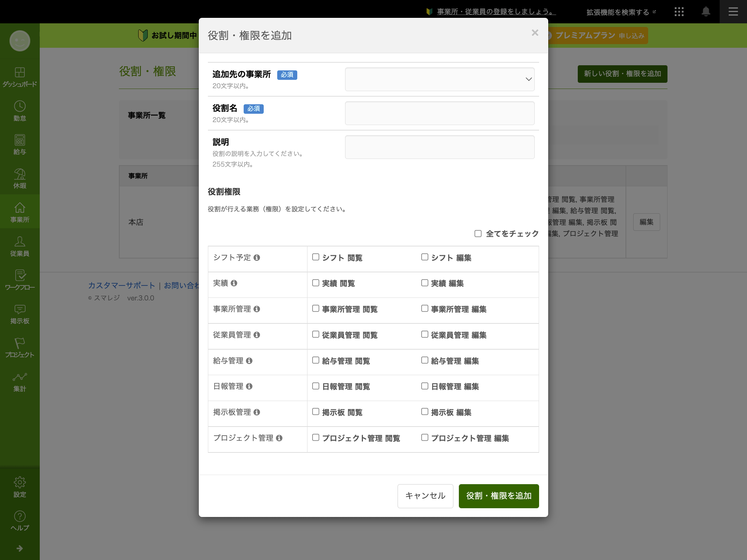The width and height of the screenshot is (747, 560).
Task: Click the info icon next to 事業所管理
Action: (x=257, y=309)
